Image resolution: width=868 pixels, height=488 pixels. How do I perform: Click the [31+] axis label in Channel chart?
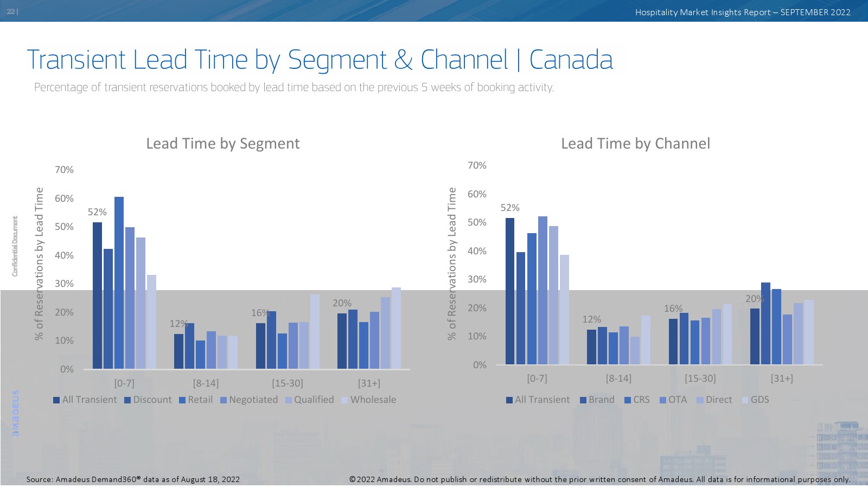[x=781, y=378]
